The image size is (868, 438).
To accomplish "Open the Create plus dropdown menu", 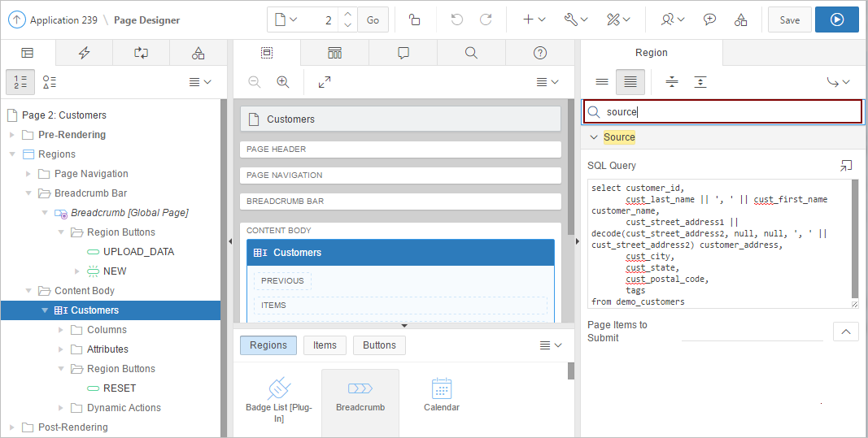I will click(x=534, y=20).
